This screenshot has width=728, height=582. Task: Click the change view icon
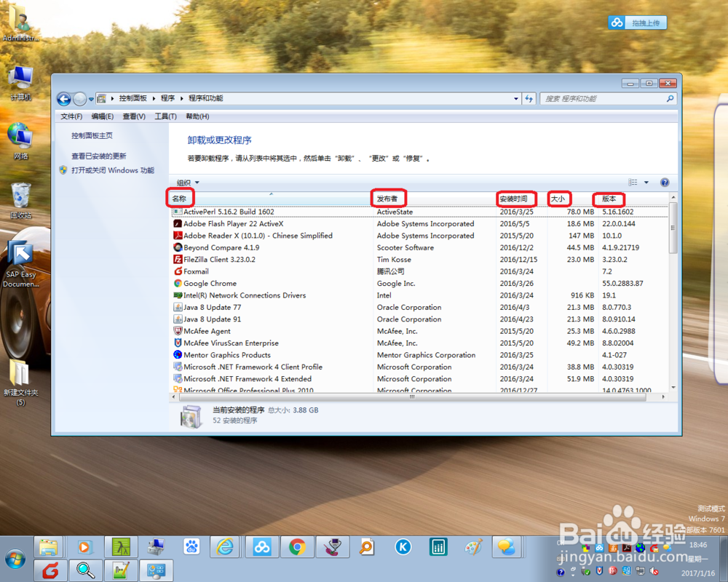point(633,183)
